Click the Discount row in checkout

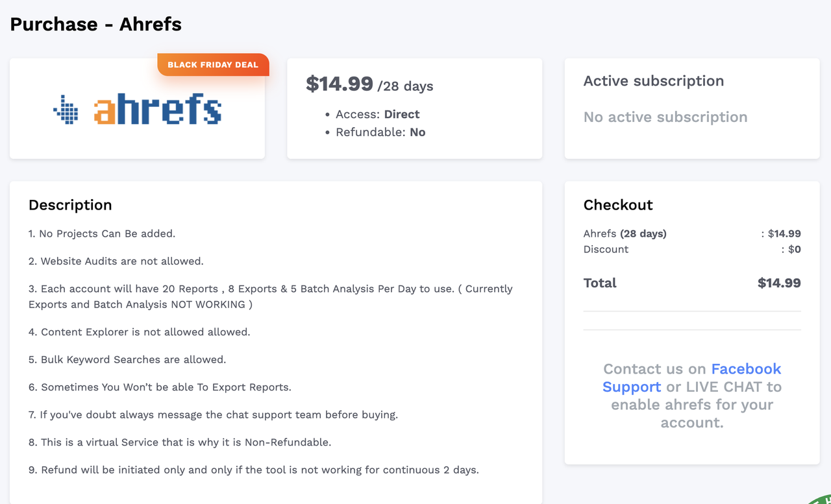606,249
